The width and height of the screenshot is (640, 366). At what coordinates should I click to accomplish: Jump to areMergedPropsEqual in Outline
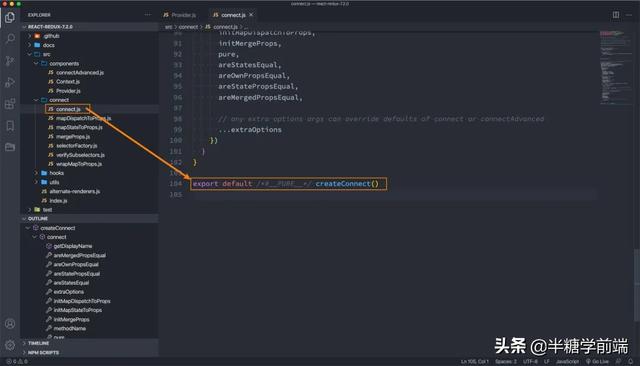click(x=80, y=255)
